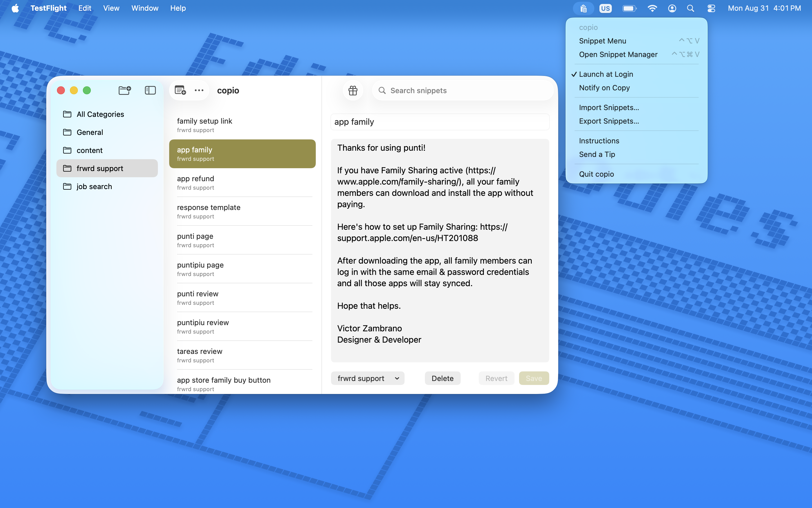Select "app store family buy button" snippet

click(x=242, y=382)
